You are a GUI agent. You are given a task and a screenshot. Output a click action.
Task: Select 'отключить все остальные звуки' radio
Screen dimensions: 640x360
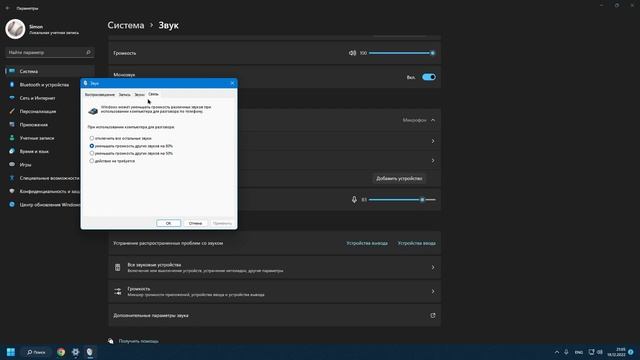coord(92,138)
